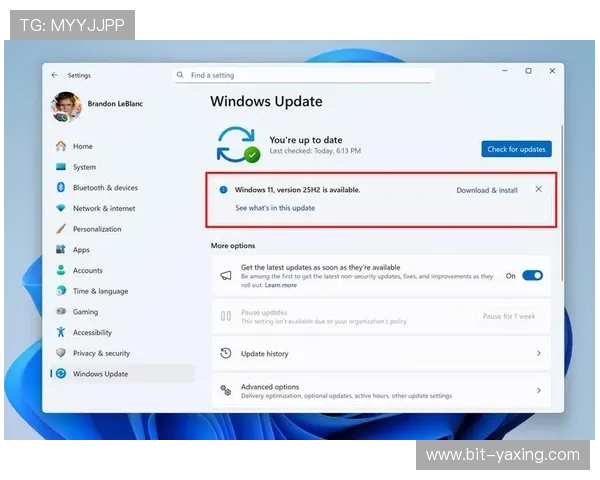Open Home from the sidebar
This screenshot has width=600, height=480.
click(82, 146)
